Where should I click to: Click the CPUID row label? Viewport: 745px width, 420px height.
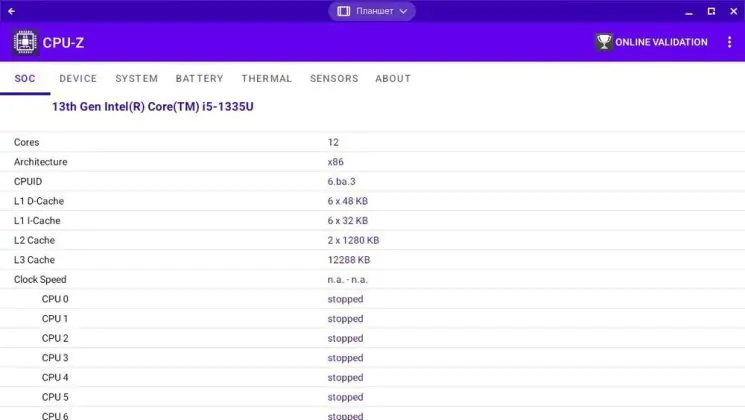click(28, 181)
